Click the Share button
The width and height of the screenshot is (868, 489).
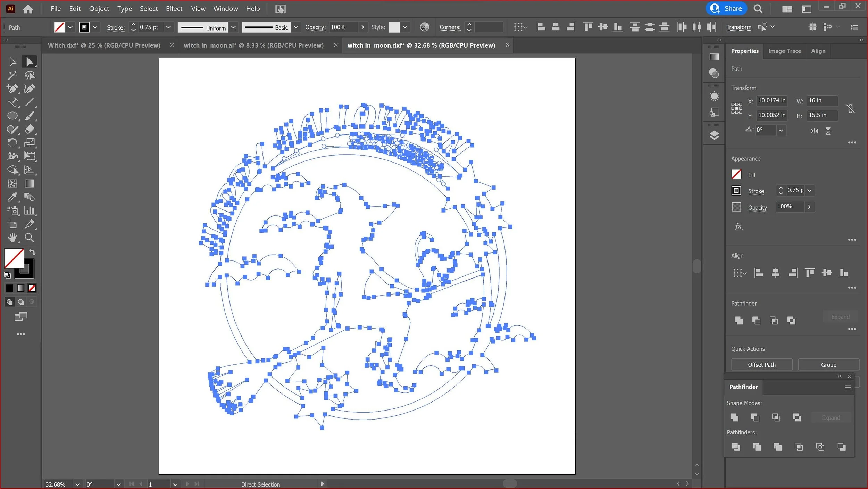726,9
